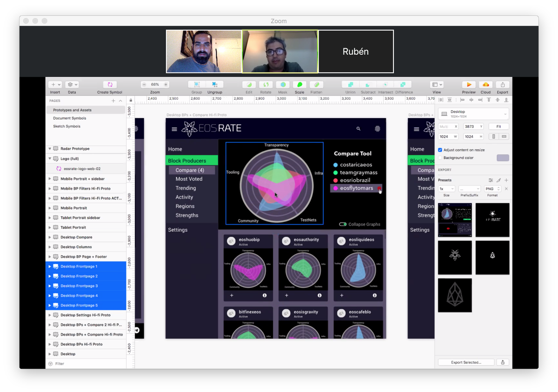Collapse the Logo (full) layer group
Screen dimensions: 558x392
[50, 159]
